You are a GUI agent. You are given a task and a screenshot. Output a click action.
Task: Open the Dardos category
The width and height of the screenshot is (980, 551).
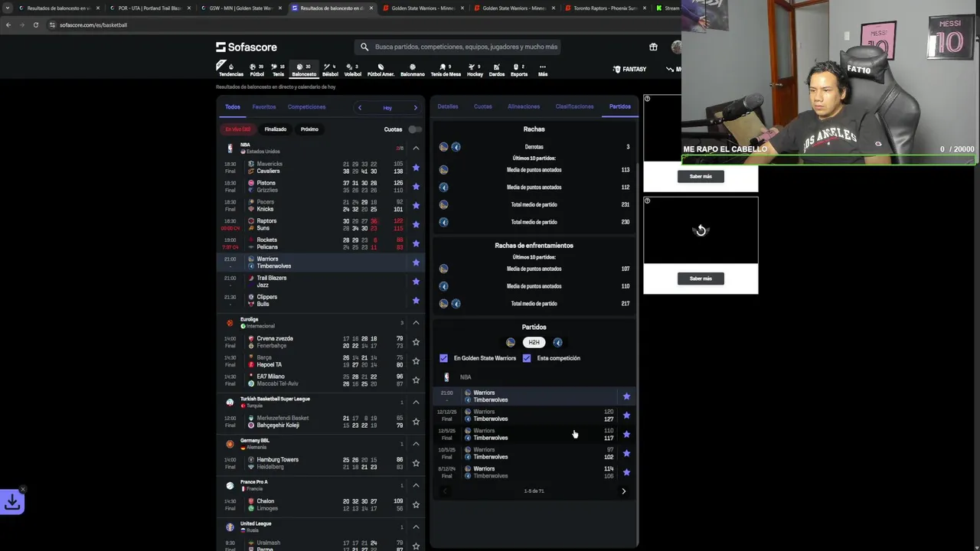[x=496, y=70]
